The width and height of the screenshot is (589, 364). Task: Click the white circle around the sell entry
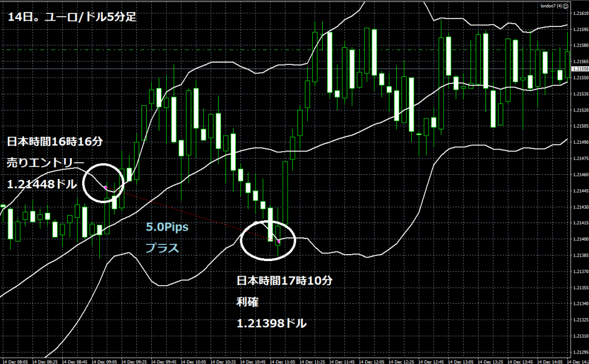click(85, 182)
